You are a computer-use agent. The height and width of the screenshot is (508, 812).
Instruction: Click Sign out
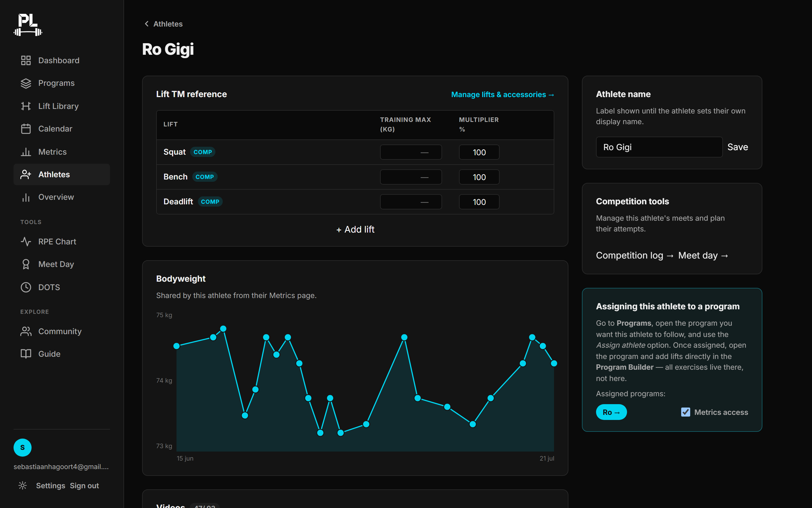coord(84,486)
